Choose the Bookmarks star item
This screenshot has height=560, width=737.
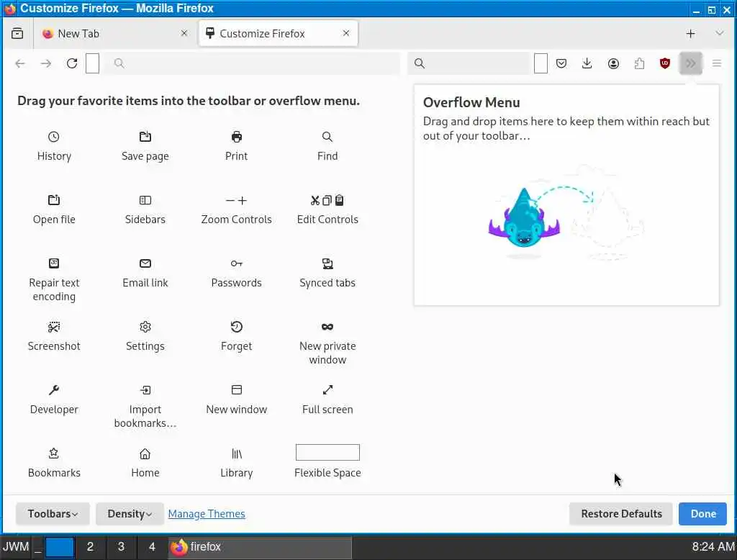(x=54, y=464)
